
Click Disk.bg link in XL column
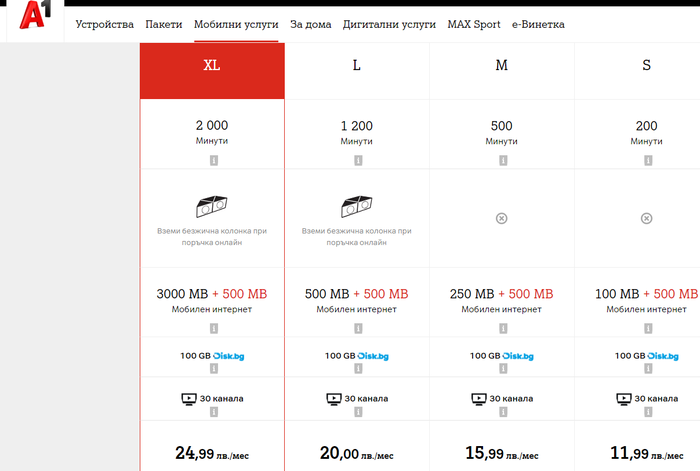[229, 356]
